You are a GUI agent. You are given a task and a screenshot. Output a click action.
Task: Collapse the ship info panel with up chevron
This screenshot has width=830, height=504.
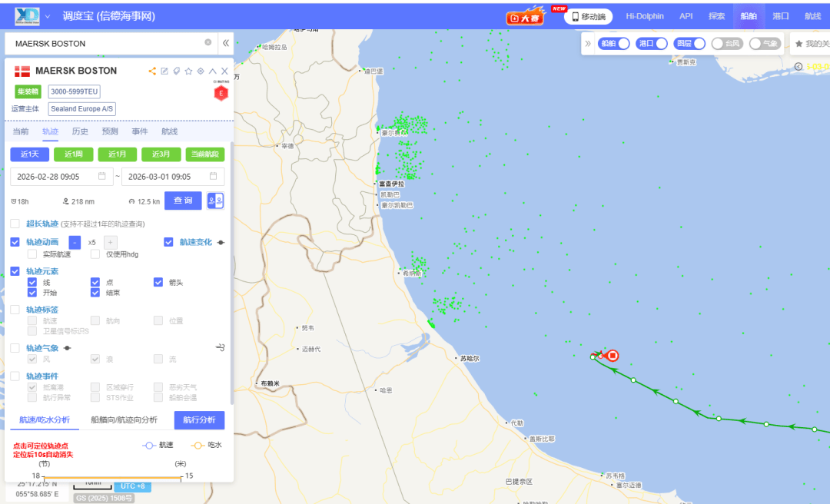click(x=213, y=71)
